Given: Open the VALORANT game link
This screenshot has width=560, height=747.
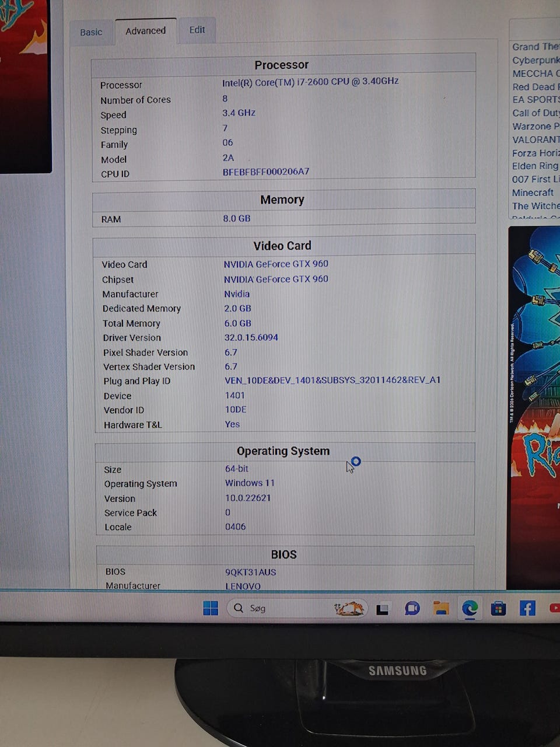Looking at the screenshot, I should (535, 139).
